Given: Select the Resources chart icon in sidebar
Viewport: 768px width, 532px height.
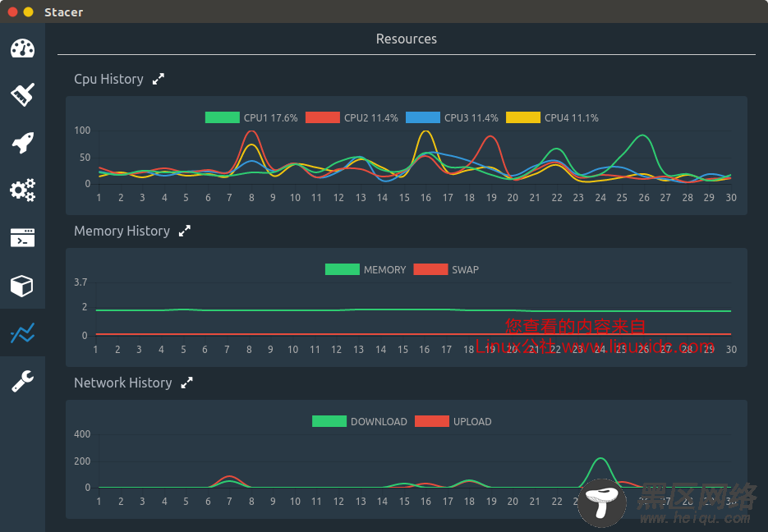Looking at the screenshot, I should (22, 332).
